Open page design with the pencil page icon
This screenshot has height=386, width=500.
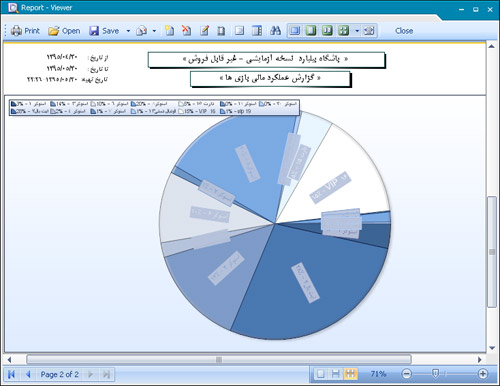tap(204, 31)
